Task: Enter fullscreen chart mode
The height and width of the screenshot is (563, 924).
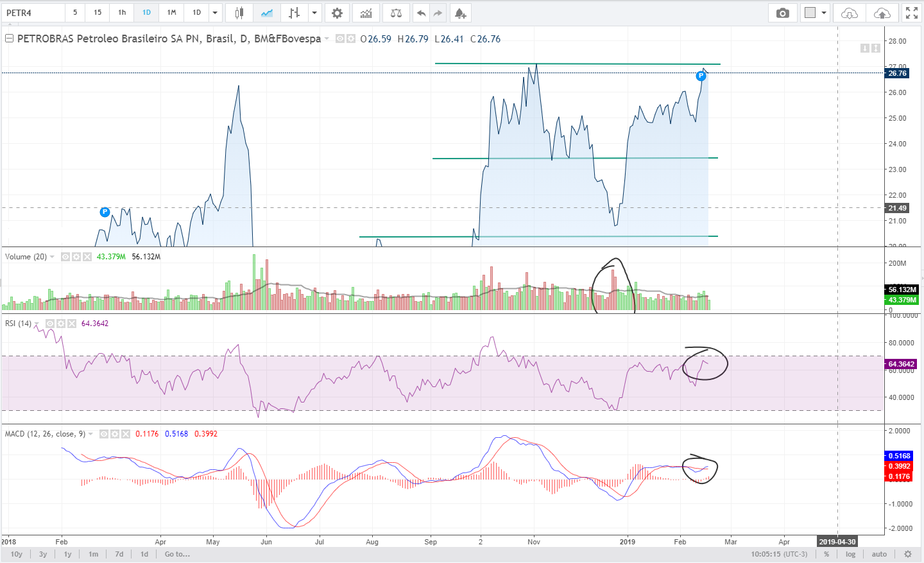Action: pyautogui.click(x=911, y=13)
